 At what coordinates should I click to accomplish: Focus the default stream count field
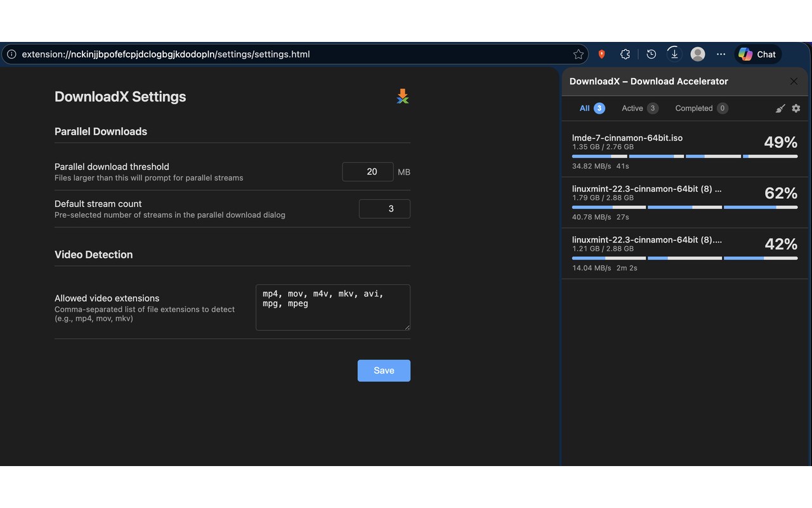pyautogui.click(x=384, y=209)
